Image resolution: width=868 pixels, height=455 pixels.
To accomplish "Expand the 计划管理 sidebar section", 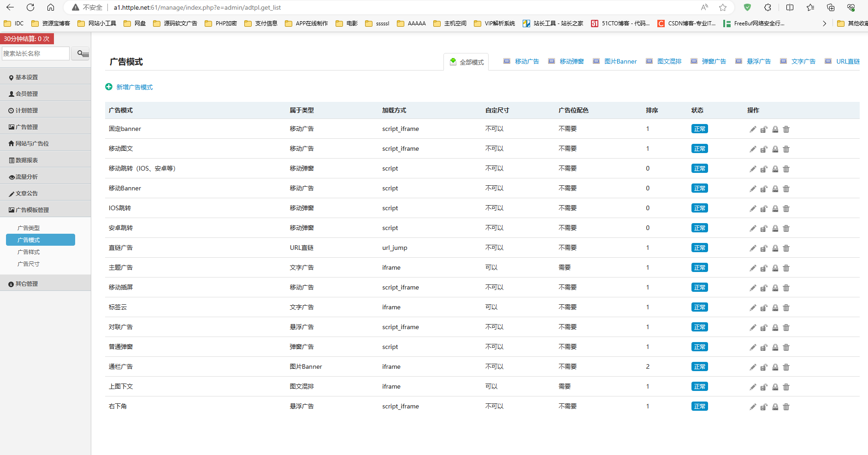I will tap(45, 110).
